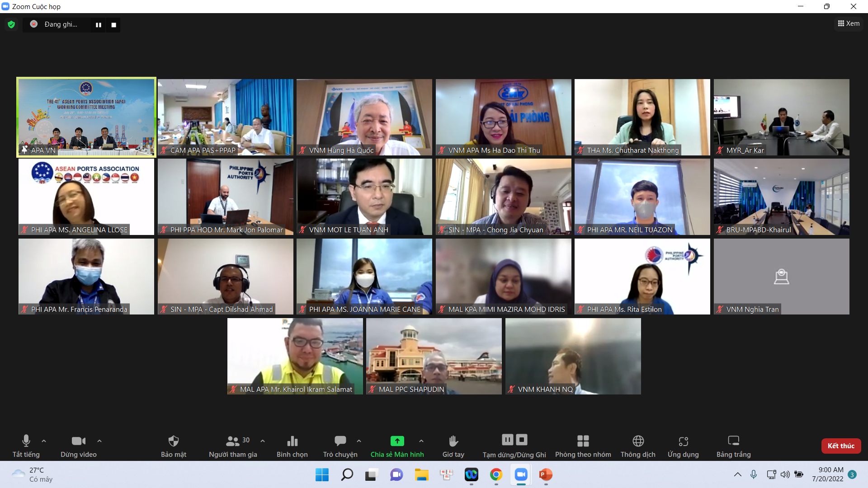Image resolution: width=868 pixels, height=488 pixels.
Task: Open Trò chuyện chat panel
Action: tap(340, 446)
